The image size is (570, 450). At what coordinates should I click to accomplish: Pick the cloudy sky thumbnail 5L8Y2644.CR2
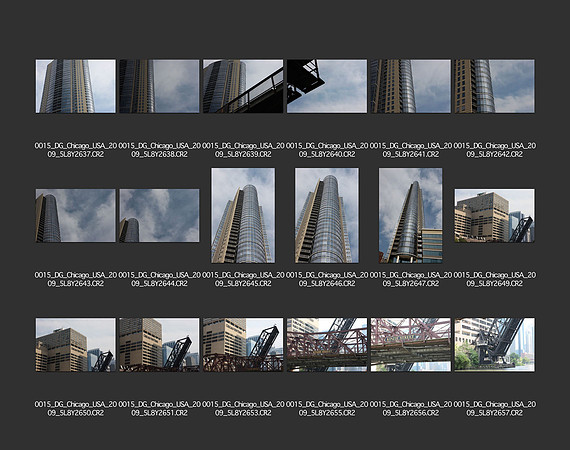pos(159,216)
